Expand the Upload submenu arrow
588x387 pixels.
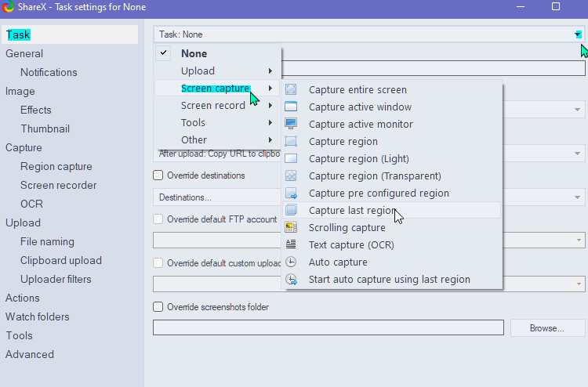(x=270, y=71)
